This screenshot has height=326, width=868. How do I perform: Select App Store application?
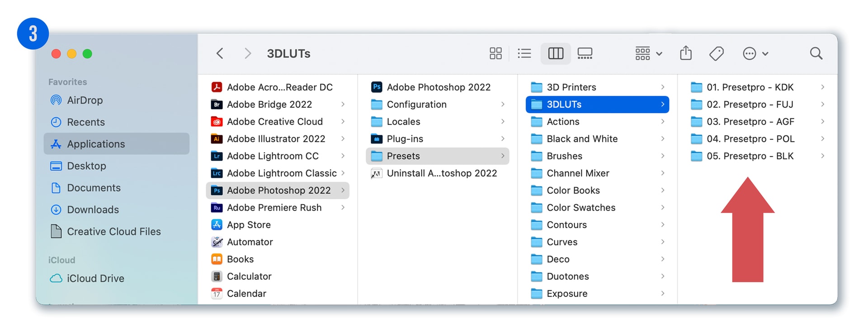click(278, 225)
